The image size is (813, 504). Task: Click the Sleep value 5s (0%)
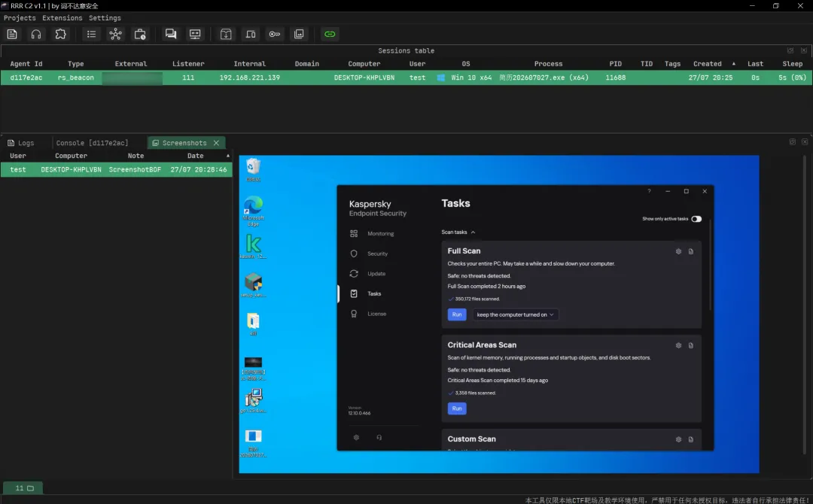pyautogui.click(x=792, y=77)
